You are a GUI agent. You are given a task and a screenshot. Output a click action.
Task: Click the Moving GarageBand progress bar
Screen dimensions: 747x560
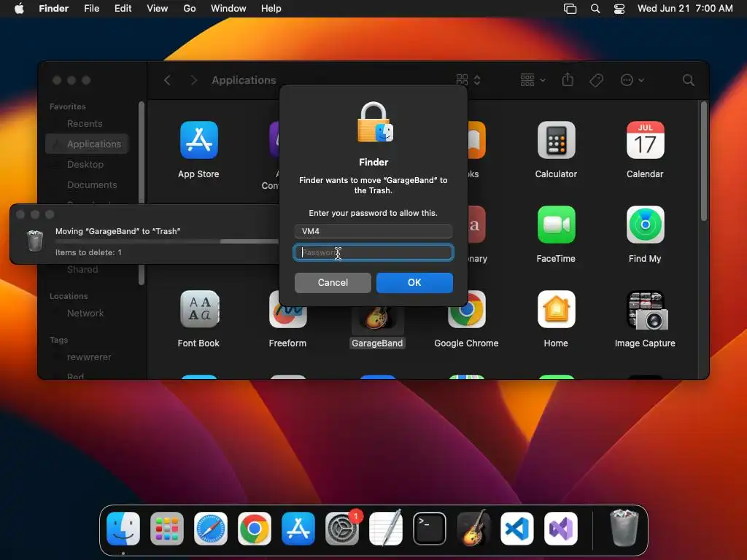[x=167, y=241]
